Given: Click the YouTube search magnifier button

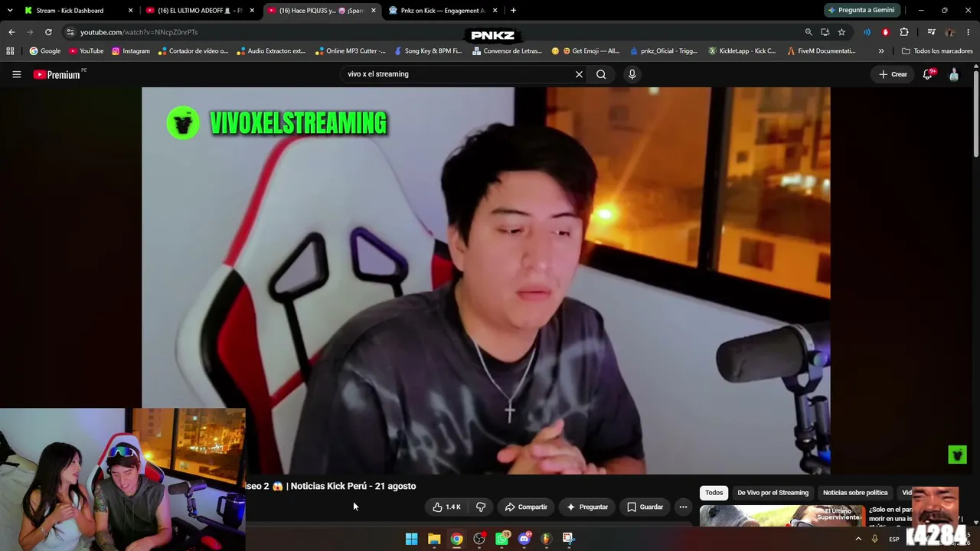Looking at the screenshot, I should [x=601, y=74].
